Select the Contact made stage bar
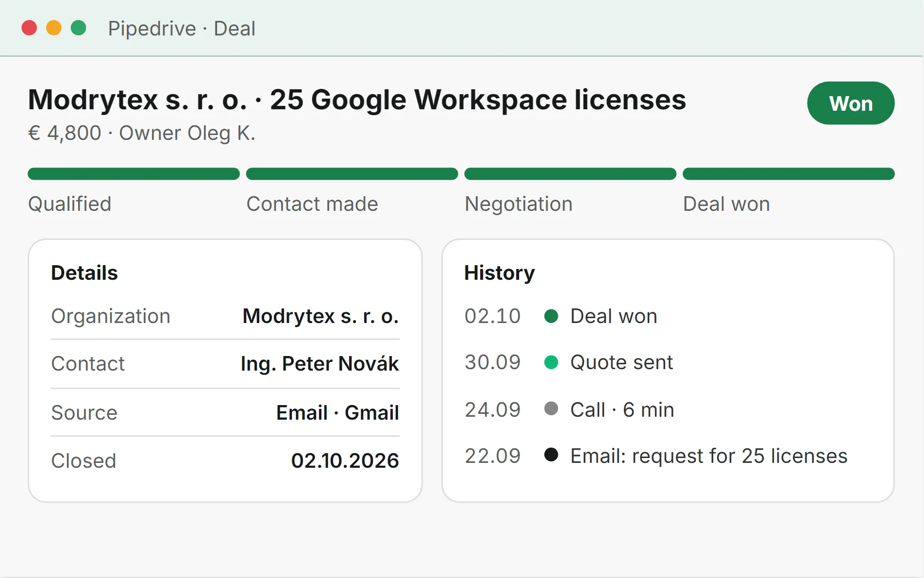Screen dimensions: 924x578 pyautogui.click(x=352, y=174)
